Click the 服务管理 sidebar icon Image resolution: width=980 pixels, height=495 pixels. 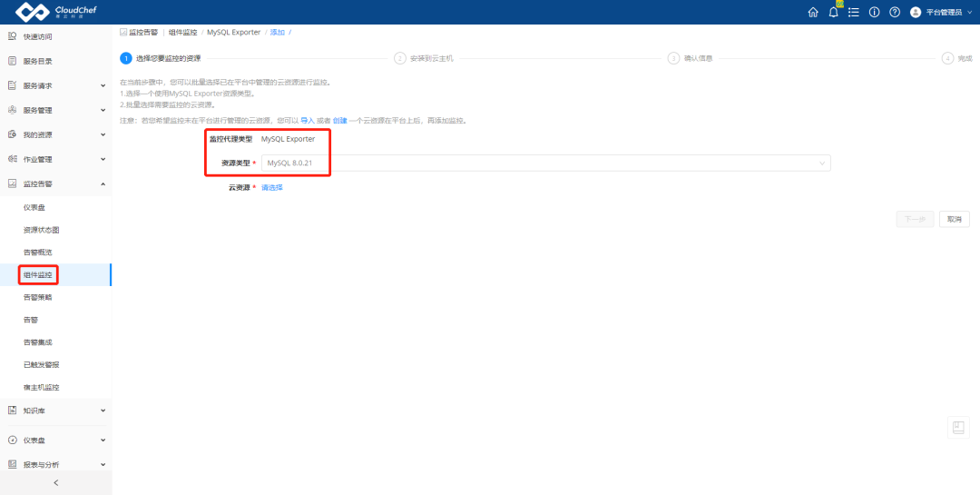pos(12,110)
